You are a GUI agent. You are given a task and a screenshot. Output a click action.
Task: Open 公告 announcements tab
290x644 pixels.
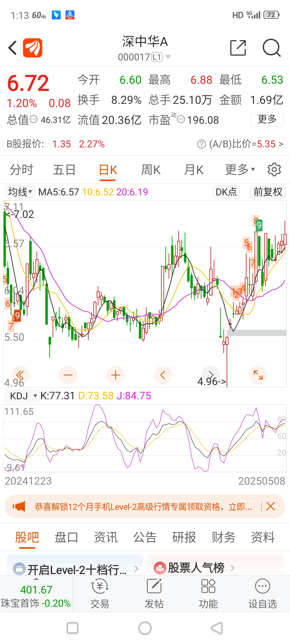145,537
